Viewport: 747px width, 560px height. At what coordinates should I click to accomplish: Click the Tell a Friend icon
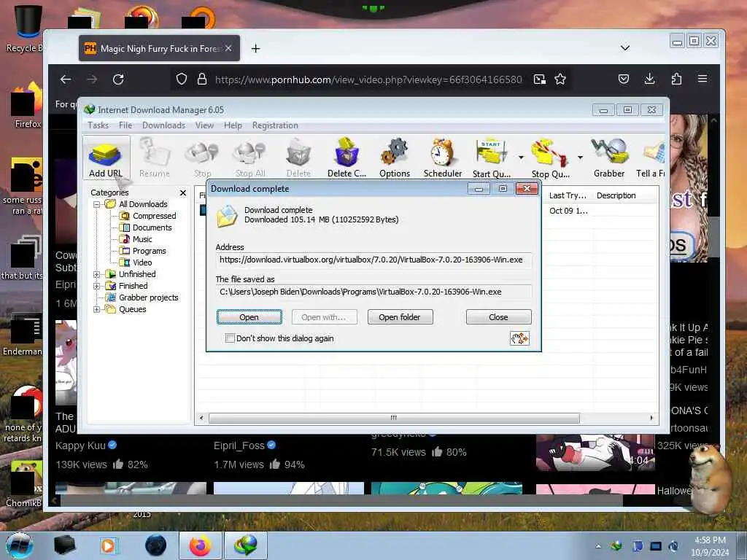(651, 157)
